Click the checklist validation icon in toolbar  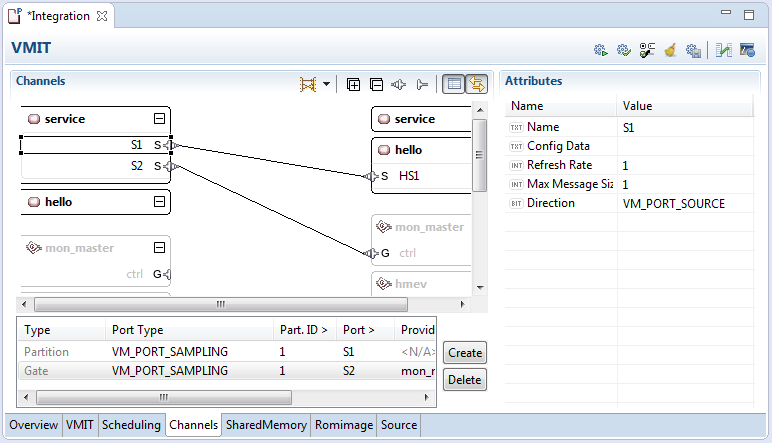[647, 49]
